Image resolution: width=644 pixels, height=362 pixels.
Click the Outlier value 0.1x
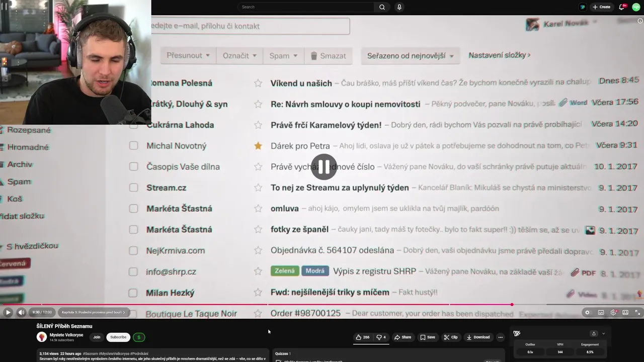[x=530, y=352]
